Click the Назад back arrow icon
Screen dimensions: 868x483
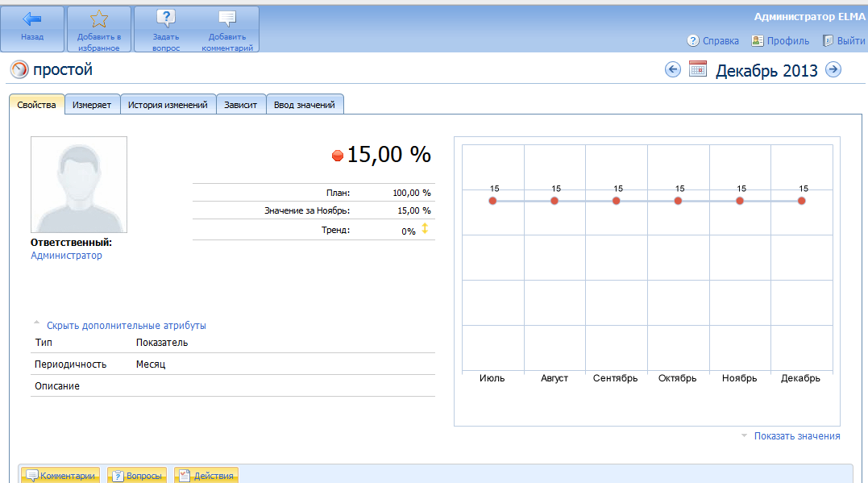coord(32,19)
